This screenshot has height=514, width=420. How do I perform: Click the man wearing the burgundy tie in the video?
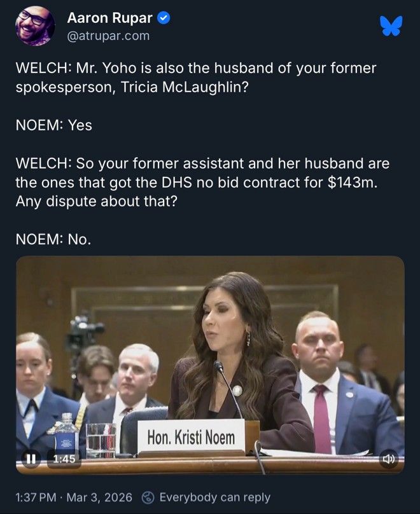click(343, 382)
